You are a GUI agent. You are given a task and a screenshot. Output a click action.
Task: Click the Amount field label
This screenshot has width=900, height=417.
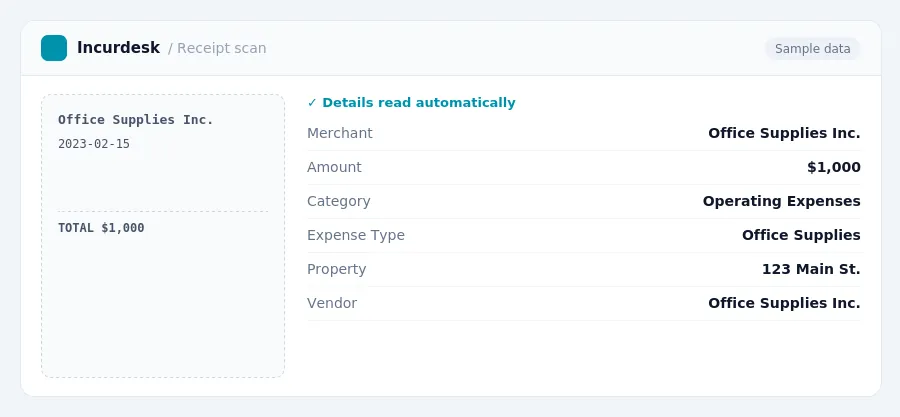pyautogui.click(x=334, y=167)
